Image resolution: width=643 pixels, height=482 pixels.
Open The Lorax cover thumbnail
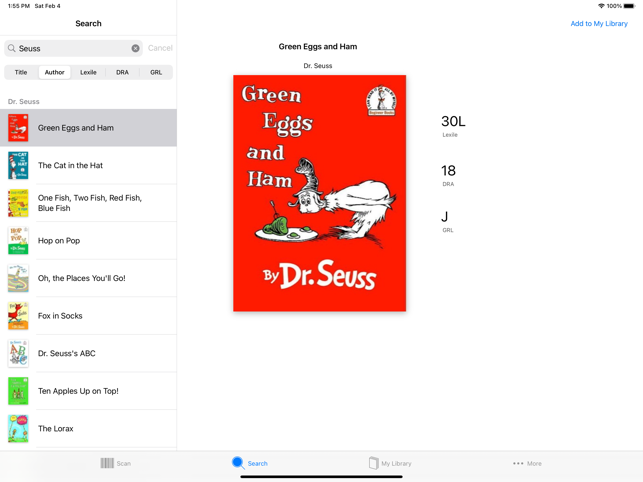tap(18, 429)
